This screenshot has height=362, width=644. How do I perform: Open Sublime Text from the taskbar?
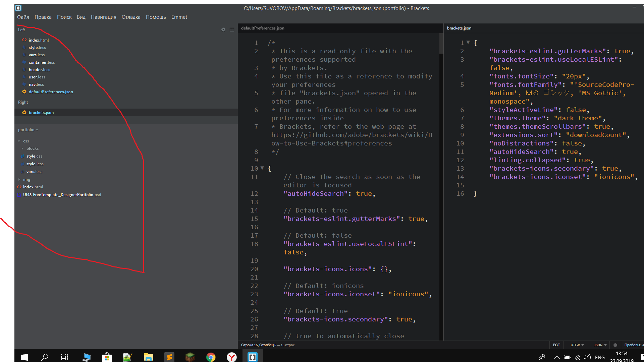[169, 357]
